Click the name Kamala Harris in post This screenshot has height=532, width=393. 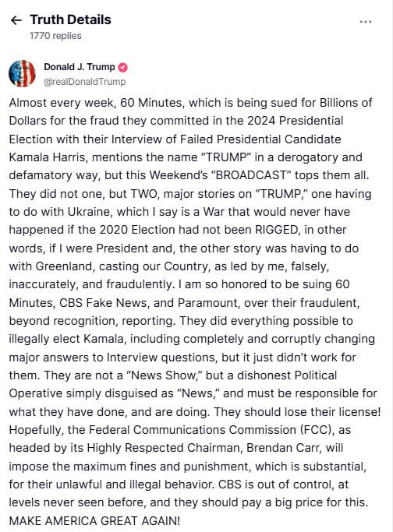[48, 157]
